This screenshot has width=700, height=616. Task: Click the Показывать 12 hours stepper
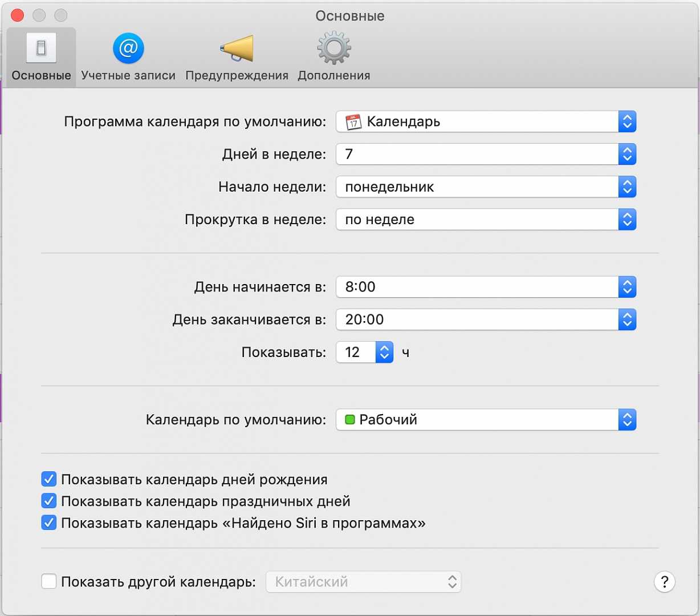(384, 352)
